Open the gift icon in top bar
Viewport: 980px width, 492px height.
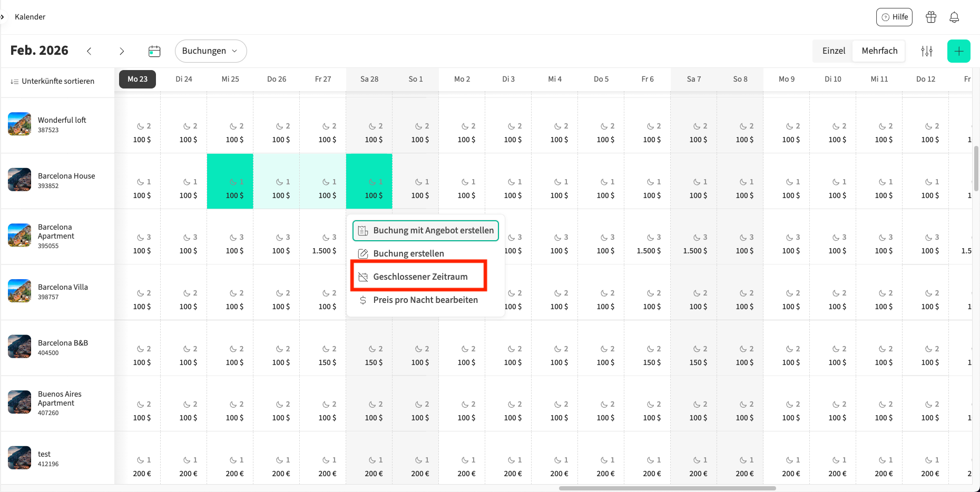point(931,17)
